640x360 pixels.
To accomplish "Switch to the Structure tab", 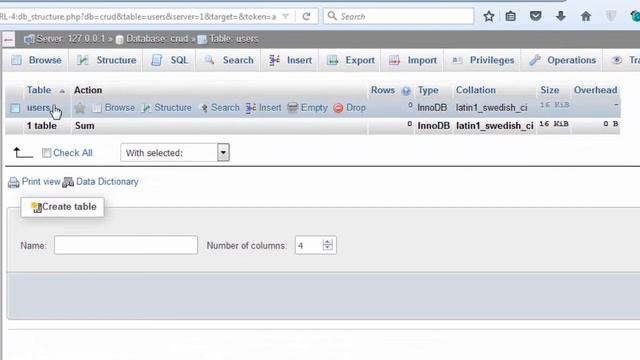I will (x=106, y=60).
